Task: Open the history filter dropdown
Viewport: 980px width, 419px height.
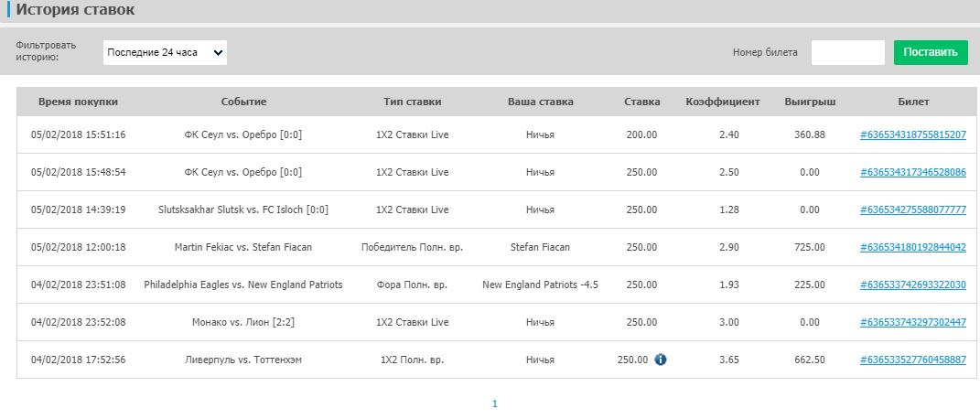Action: 165,53
